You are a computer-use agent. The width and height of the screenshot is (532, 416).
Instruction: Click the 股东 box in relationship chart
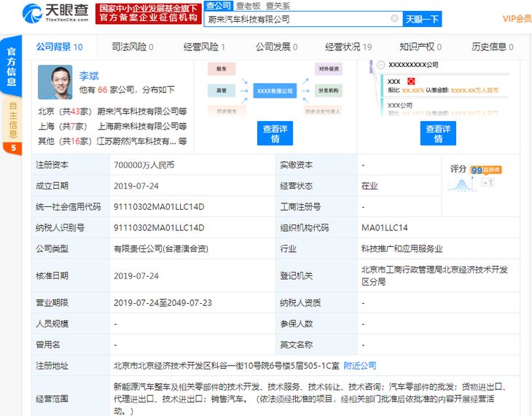tap(222, 69)
